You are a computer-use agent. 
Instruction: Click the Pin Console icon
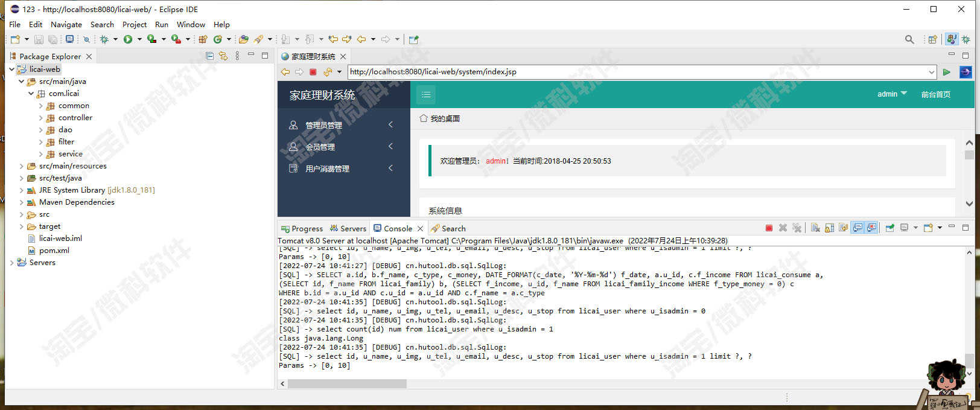pos(889,228)
